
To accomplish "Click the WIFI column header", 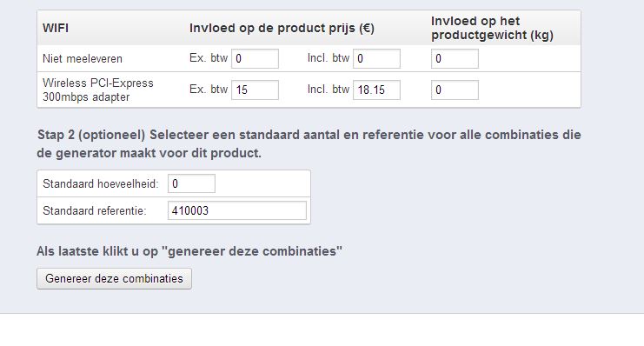I will pyautogui.click(x=56, y=29).
